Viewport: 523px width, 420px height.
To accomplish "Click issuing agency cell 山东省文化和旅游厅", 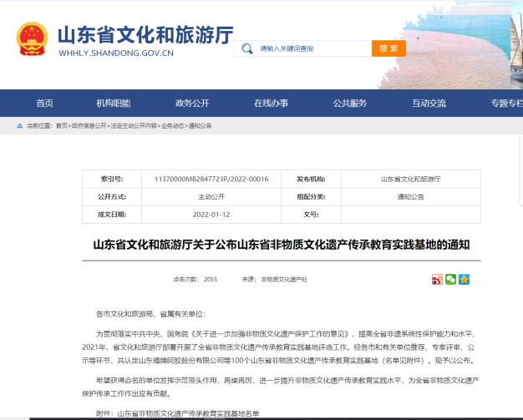I will pyautogui.click(x=410, y=179).
